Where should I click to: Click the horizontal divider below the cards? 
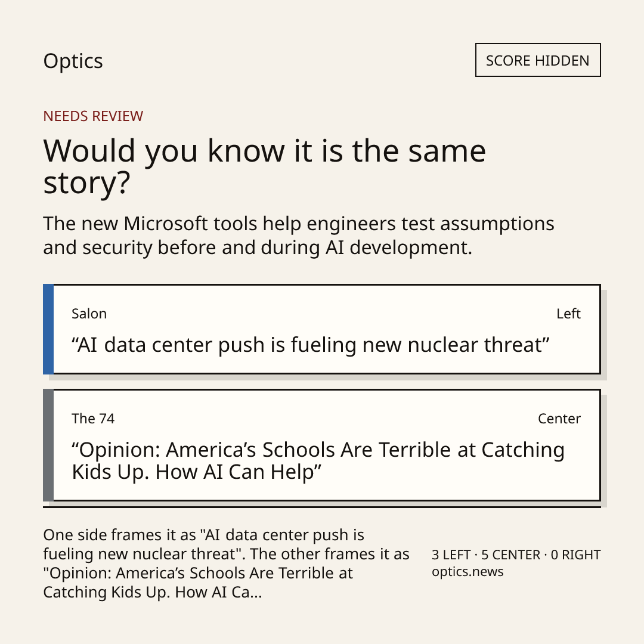click(322, 507)
